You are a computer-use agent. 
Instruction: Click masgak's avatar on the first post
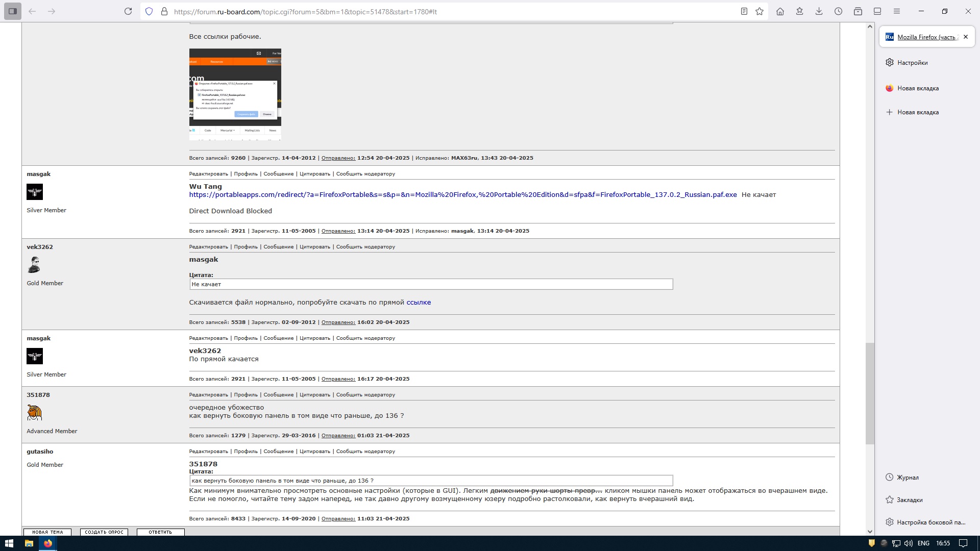click(35, 192)
